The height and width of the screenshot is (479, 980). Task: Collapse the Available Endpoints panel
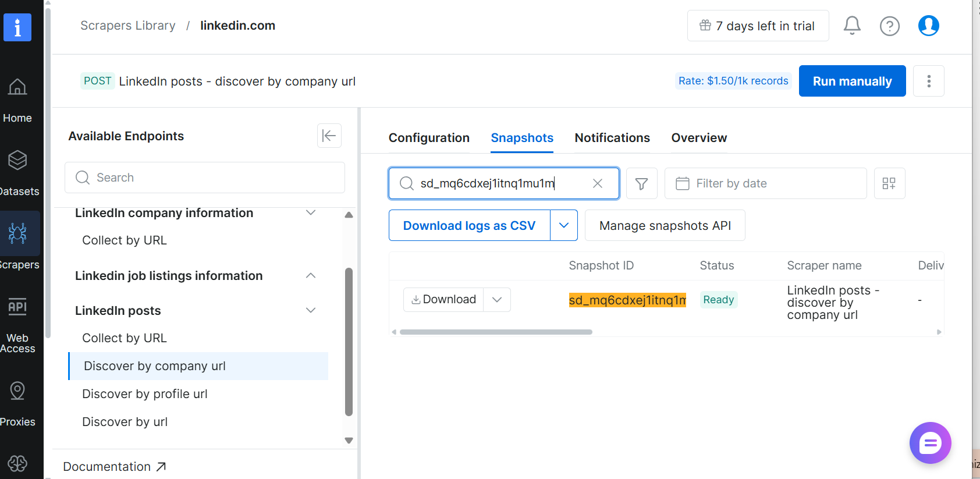coord(329,136)
